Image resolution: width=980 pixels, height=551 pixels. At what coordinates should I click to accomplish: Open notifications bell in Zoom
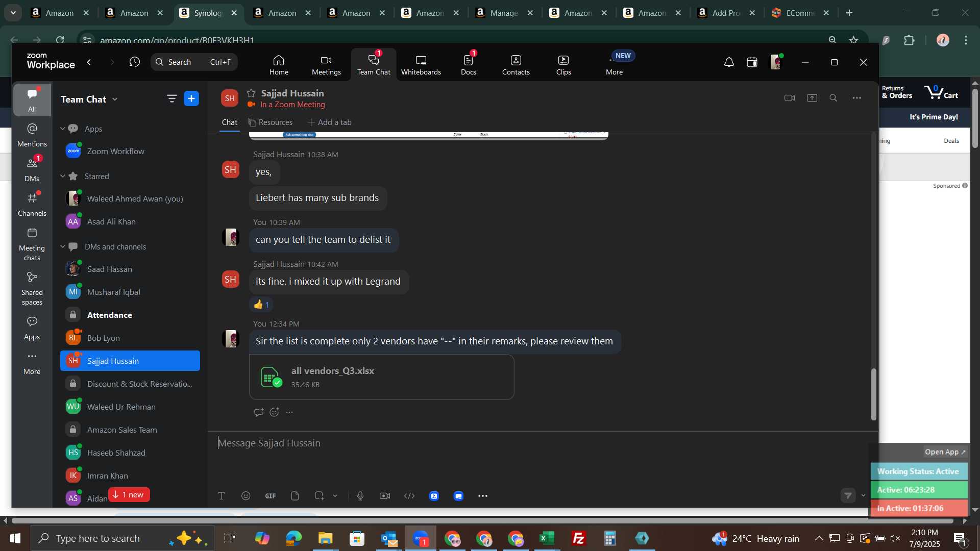(729, 62)
